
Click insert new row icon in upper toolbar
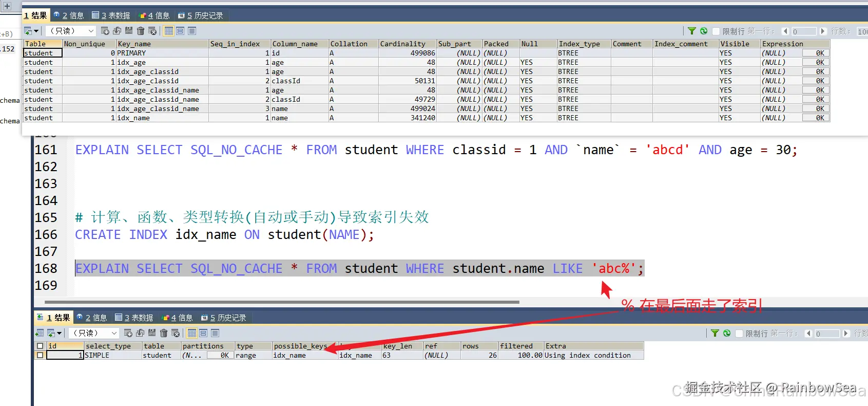tap(105, 31)
